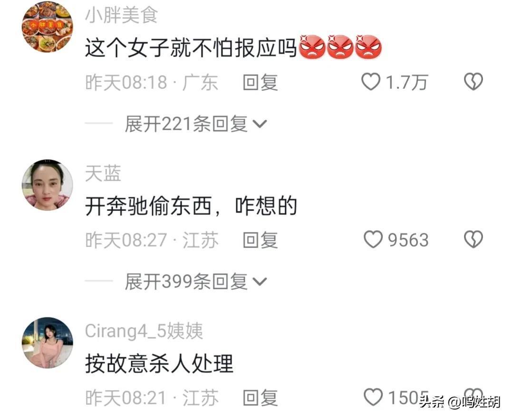Image resolution: width=512 pixels, height=420 pixels.
Task: Open Cirang4_5姨姨's profile picture
Action: (48, 343)
